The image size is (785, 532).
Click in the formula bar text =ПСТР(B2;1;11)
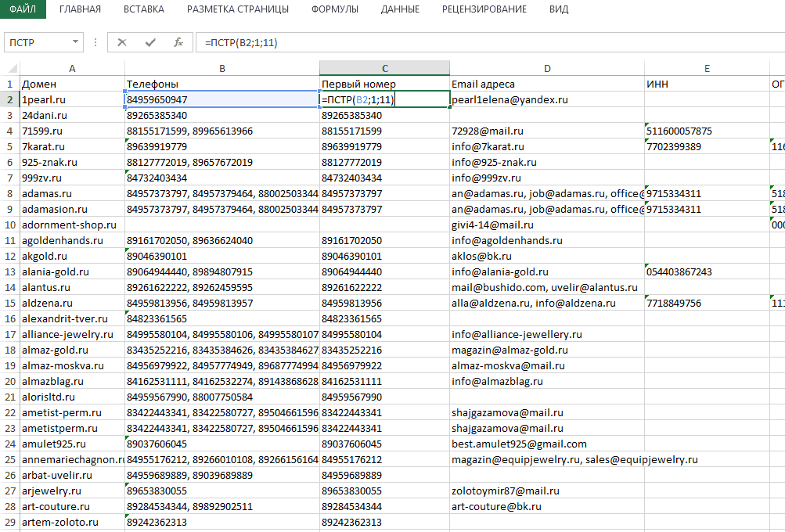[241, 42]
